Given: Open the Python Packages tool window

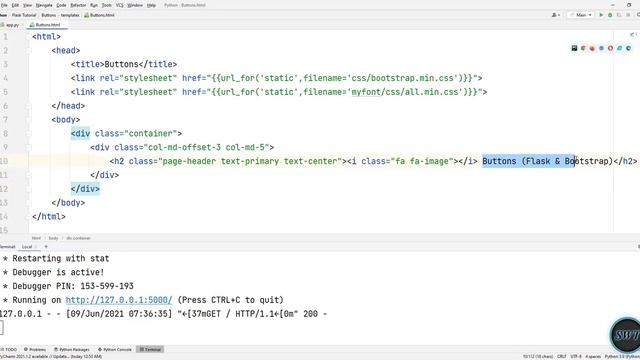Looking at the screenshot, I should [x=72, y=349].
